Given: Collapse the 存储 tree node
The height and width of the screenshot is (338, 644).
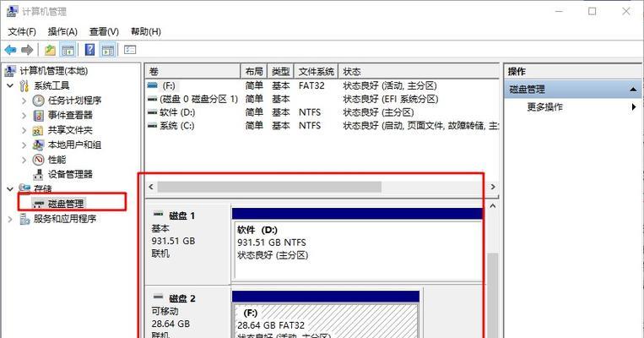Looking at the screenshot, I should [10, 189].
